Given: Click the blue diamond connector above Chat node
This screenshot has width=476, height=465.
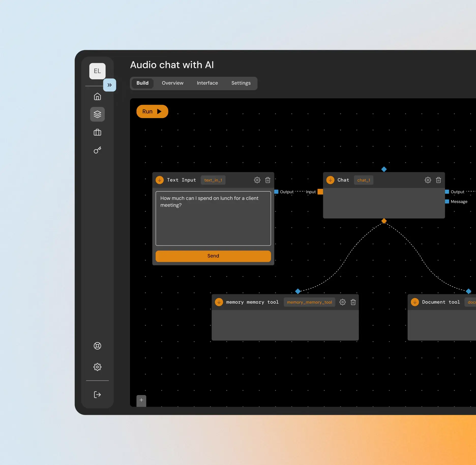Looking at the screenshot, I should pyautogui.click(x=384, y=169).
